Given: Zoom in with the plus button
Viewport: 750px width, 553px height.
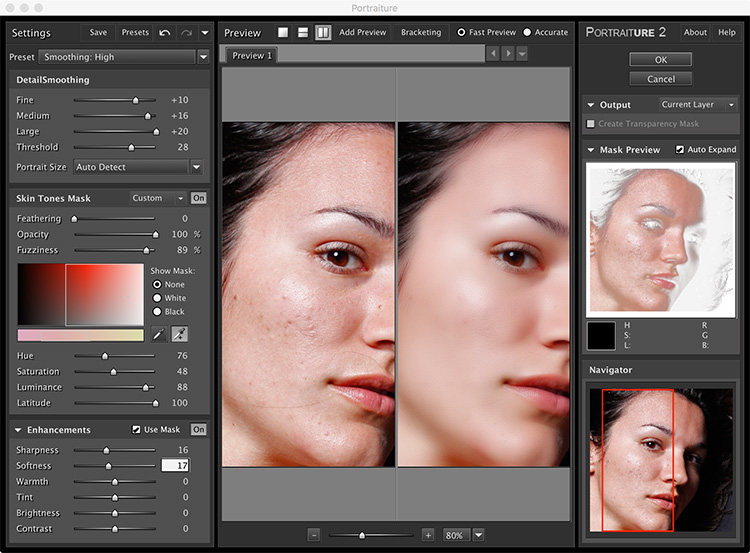Looking at the screenshot, I should point(428,535).
